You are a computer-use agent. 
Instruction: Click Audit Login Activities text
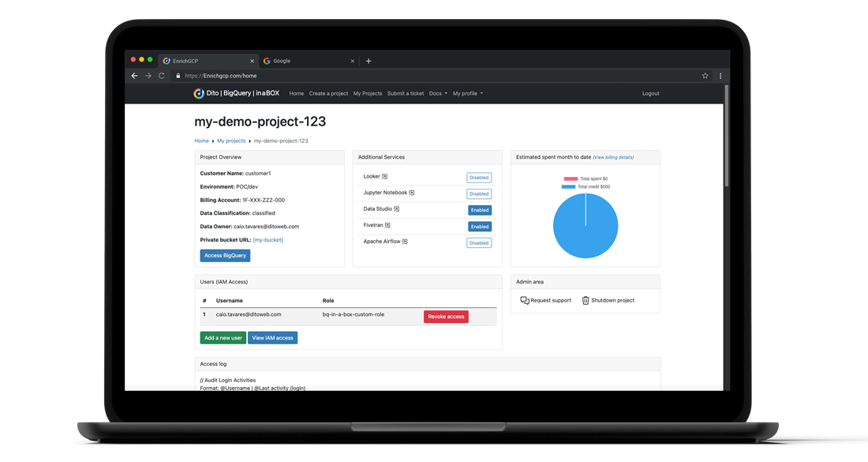(228, 381)
